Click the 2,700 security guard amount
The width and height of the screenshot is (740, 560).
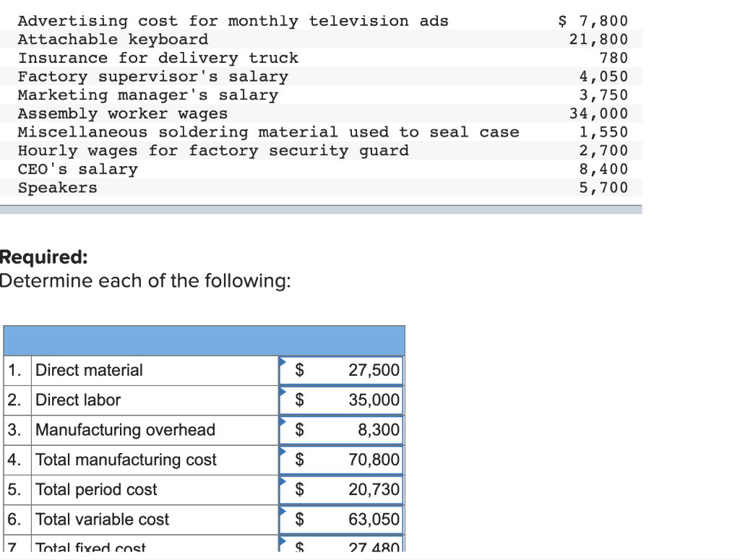(603, 151)
